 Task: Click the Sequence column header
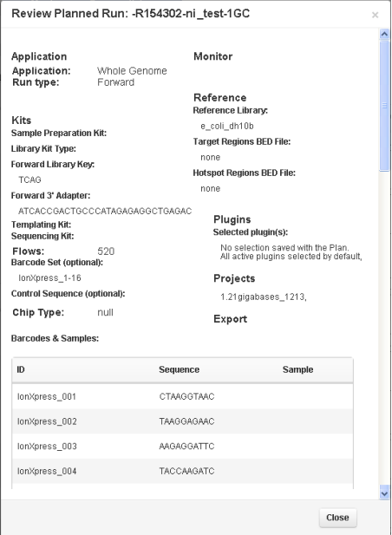tap(180, 369)
